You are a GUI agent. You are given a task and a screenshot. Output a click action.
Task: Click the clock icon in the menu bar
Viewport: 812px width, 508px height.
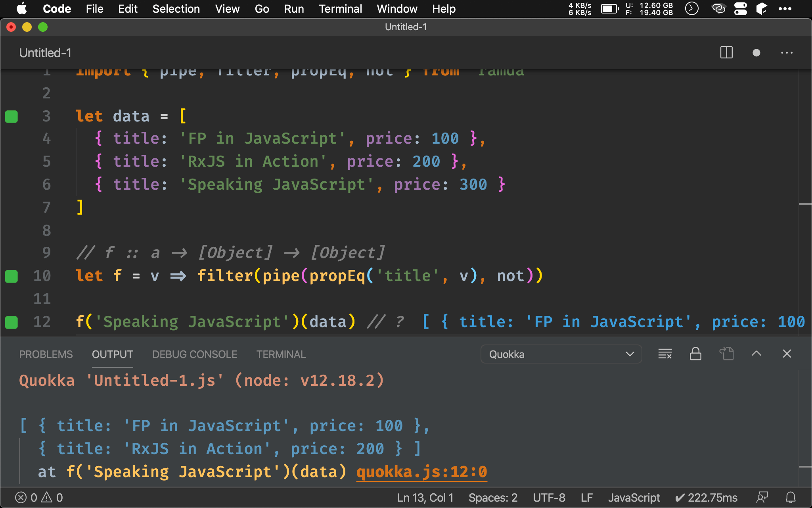691,9
